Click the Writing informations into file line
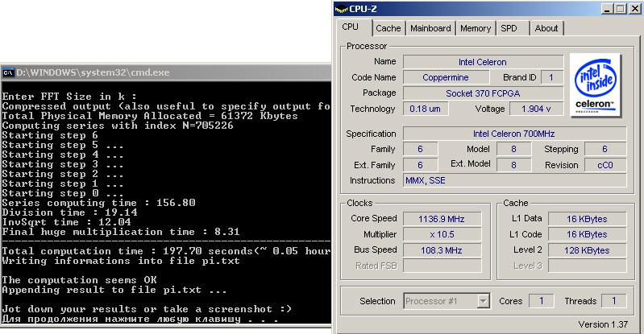Screen dimensions: 644x334 pos(121,261)
